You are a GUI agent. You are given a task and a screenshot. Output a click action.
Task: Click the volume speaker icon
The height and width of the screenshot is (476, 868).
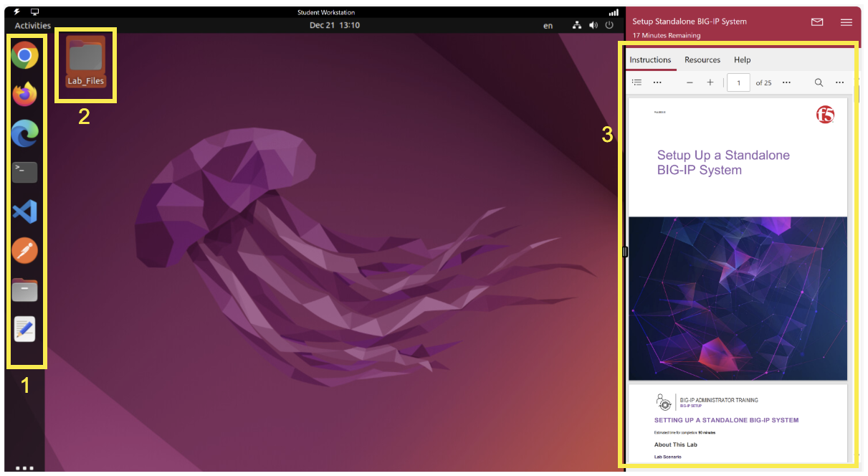(x=593, y=25)
